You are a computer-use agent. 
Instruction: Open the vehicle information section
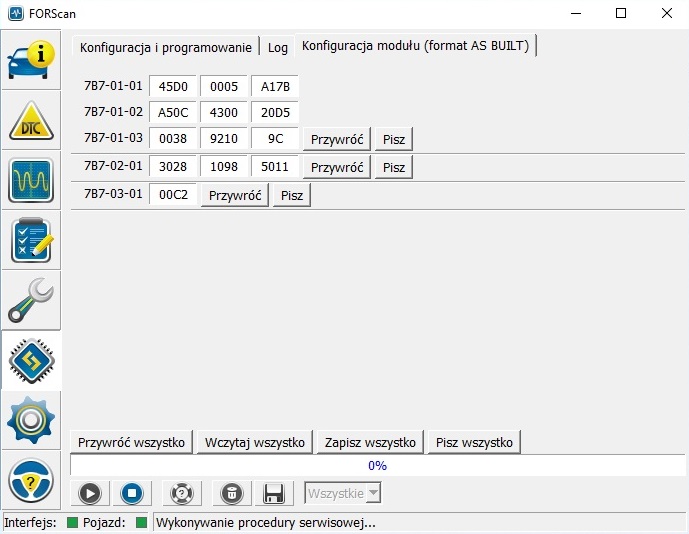(x=31, y=60)
